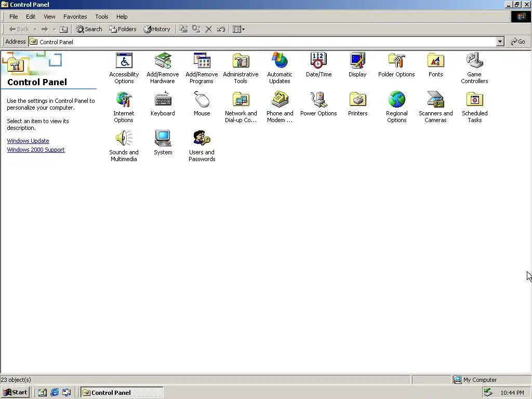The width and height of the screenshot is (532, 399).
Task: Open Add/Remove Hardware wizard
Action: 163,61
